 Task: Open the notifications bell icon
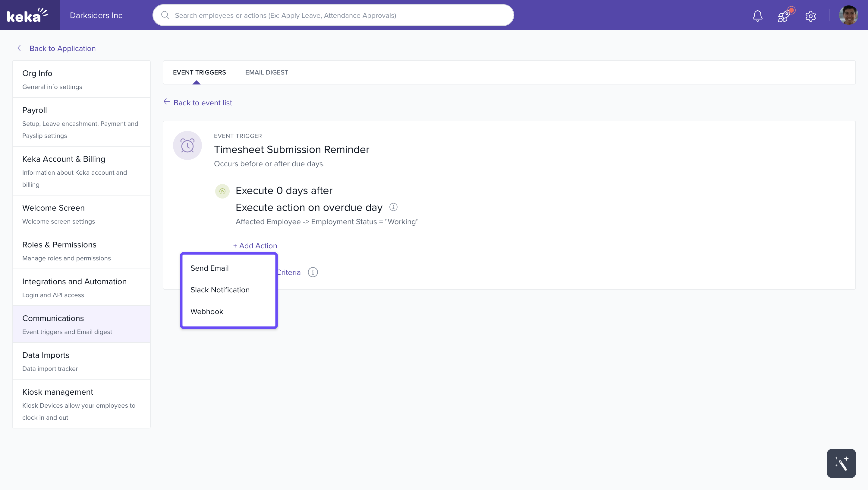coord(757,15)
